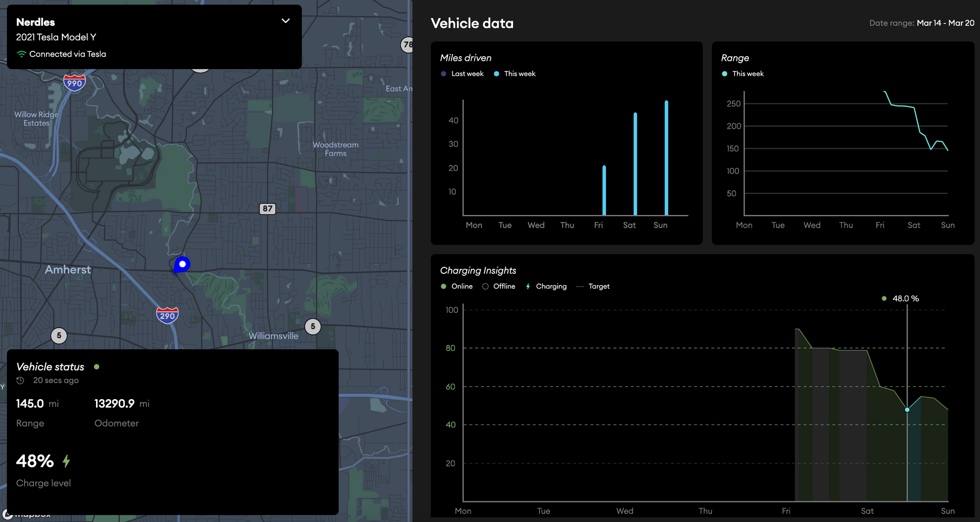Toggle the Offline legend item

coord(499,286)
